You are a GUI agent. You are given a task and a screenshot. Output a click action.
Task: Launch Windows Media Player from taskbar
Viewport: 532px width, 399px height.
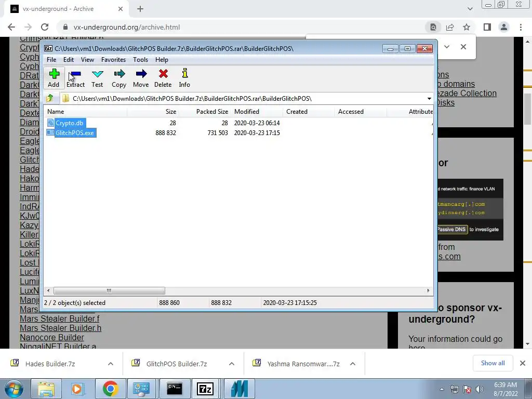(x=77, y=389)
